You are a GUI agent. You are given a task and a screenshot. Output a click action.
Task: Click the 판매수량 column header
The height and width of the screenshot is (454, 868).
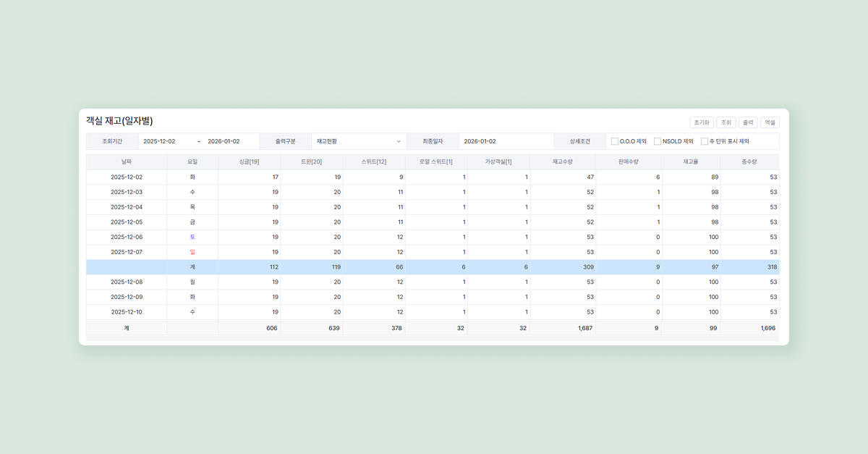628,161
